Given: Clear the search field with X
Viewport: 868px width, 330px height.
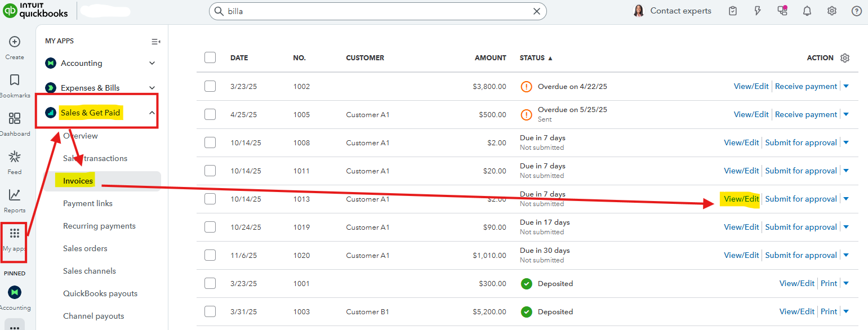Looking at the screenshot, I should coord(537,11).
